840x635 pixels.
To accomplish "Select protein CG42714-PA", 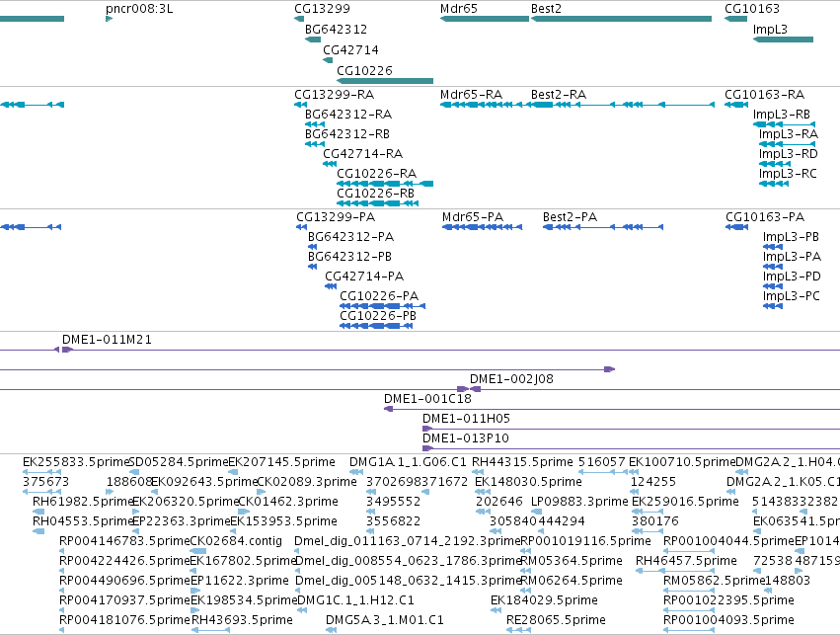I will [331, 286].
